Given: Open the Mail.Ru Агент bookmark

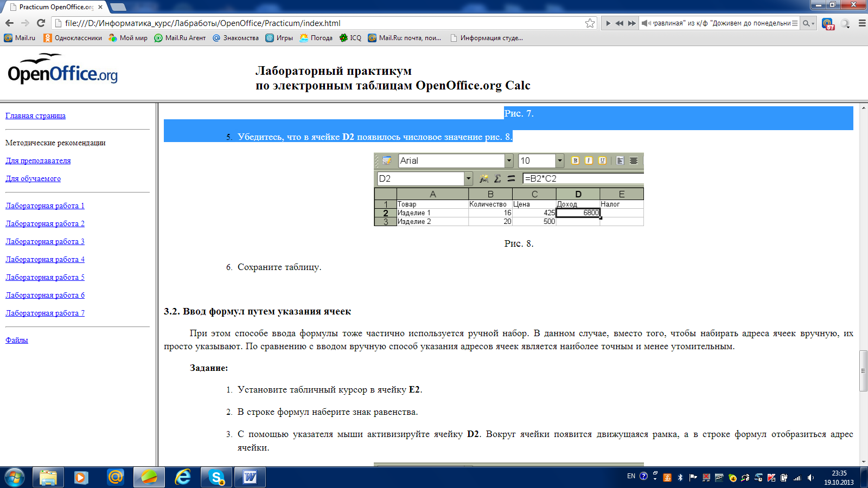Looking at the screenshot, I should tap(180, 38).
